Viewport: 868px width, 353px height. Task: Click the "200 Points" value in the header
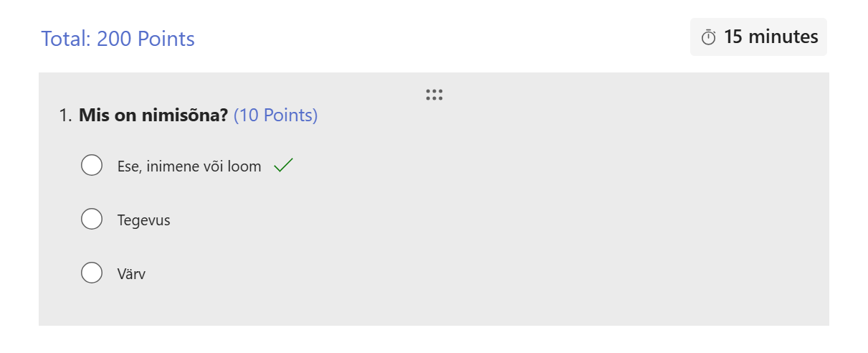[146, 39]
